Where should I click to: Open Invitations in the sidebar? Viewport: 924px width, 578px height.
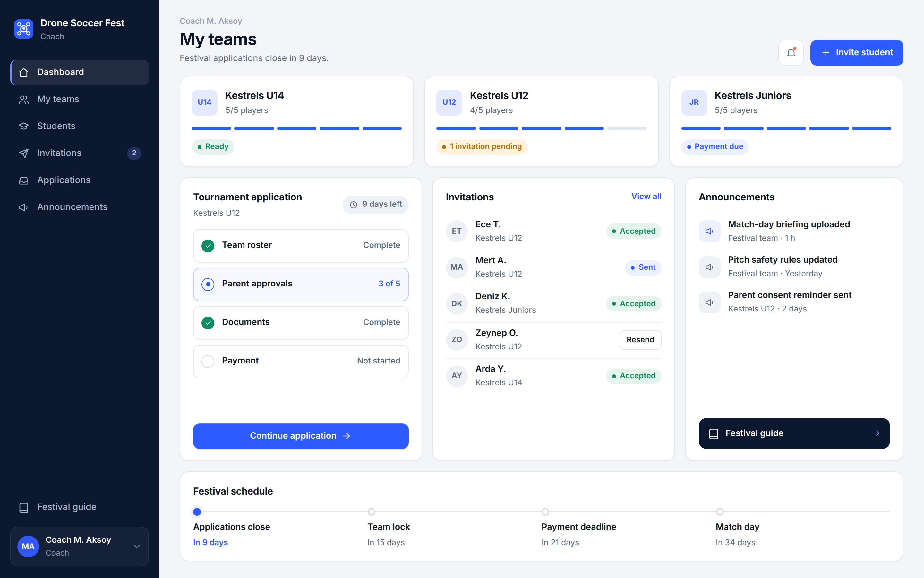click(80, 153)
